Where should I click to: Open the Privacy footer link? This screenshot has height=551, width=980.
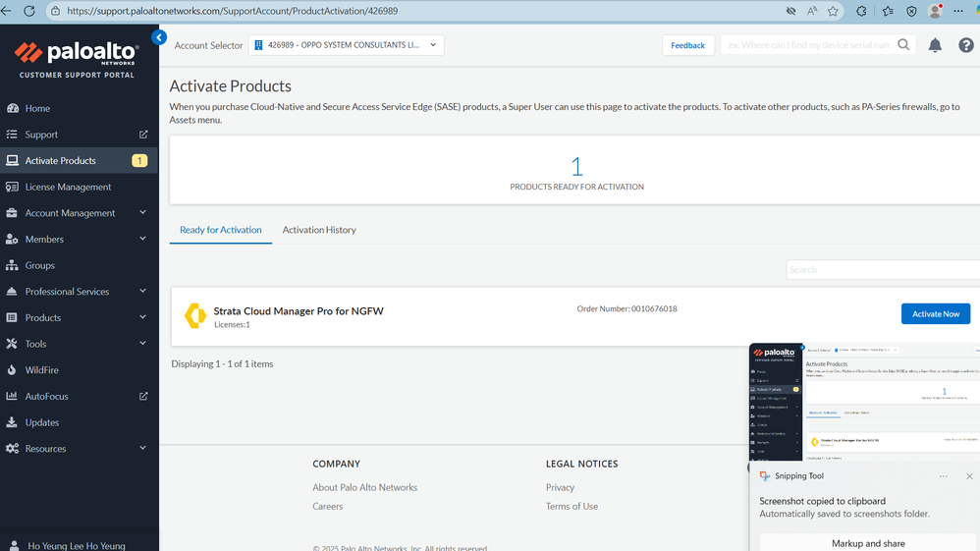[x=560, y=487]
